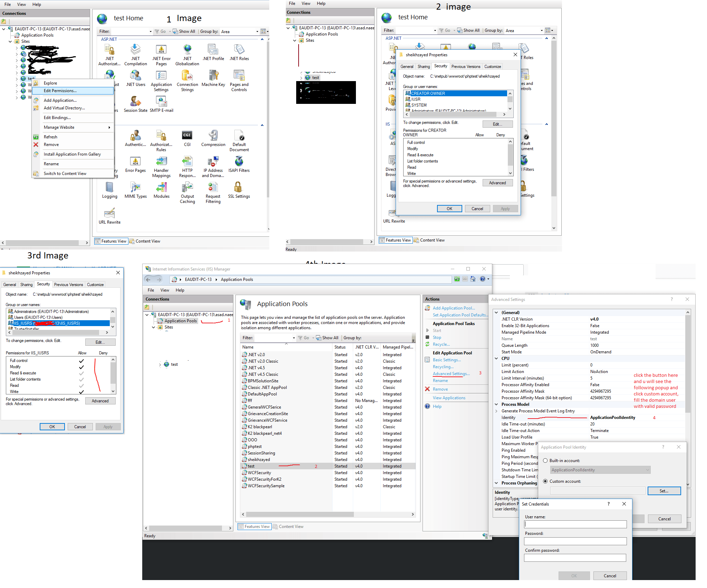The width and height of the screenshot is (707, 588).
Task: Collapse the CPU section in Advanced Settings
Action: (496, 359)
